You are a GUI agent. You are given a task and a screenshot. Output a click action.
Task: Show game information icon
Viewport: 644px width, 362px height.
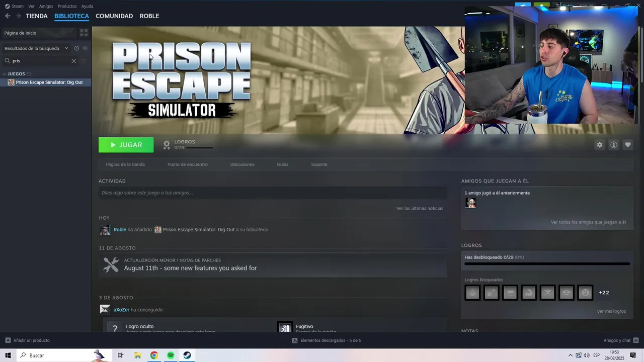click(x=613, y=145)
